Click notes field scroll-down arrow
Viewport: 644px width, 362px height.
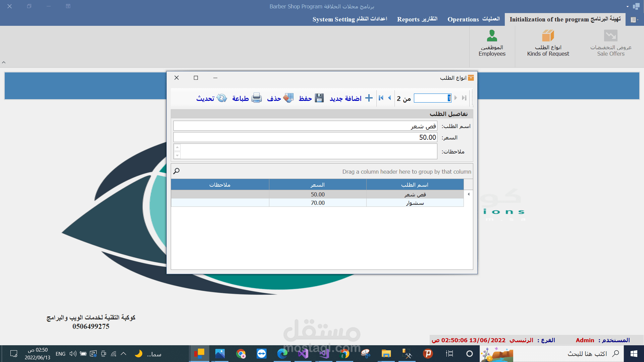tap(177, 156)
